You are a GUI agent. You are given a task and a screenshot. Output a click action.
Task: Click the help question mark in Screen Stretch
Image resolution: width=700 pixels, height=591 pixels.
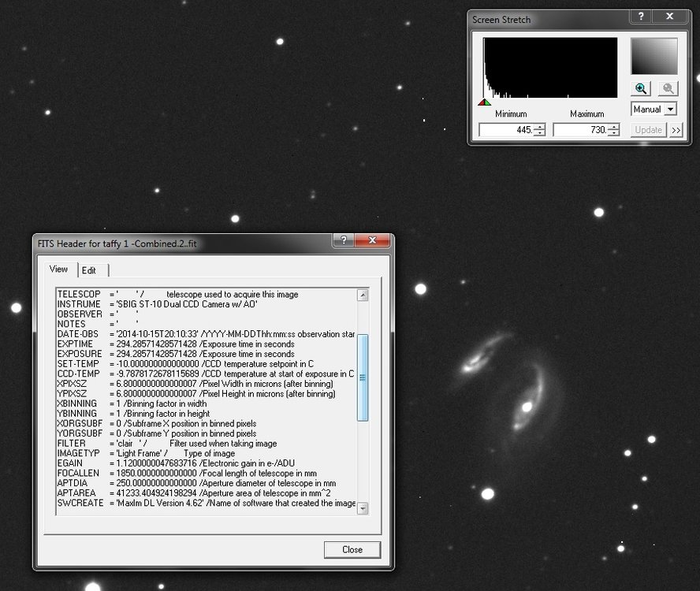point(641,17)
